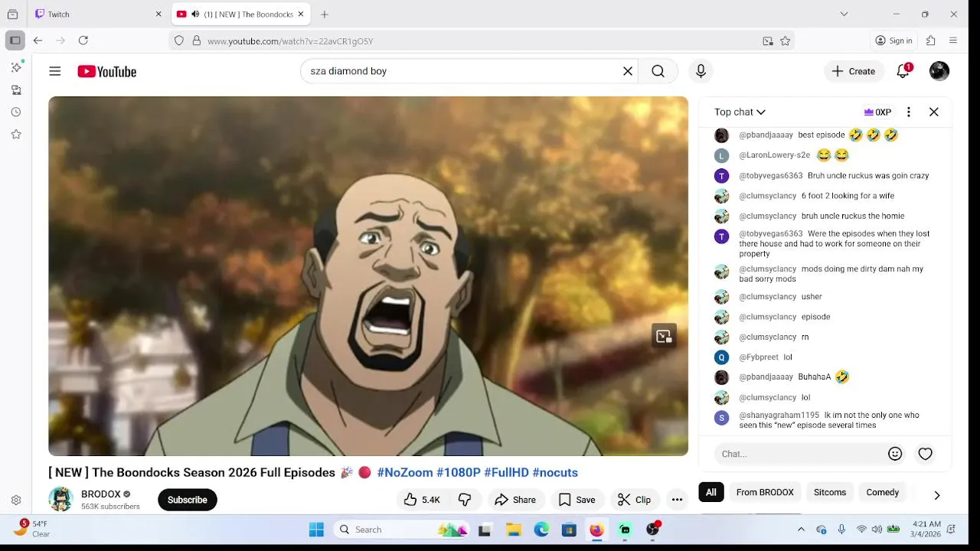The height and width of the screenshot is (551, 980).
Task: Share the video
Action: pyautogui.click(x=515, y=500)
